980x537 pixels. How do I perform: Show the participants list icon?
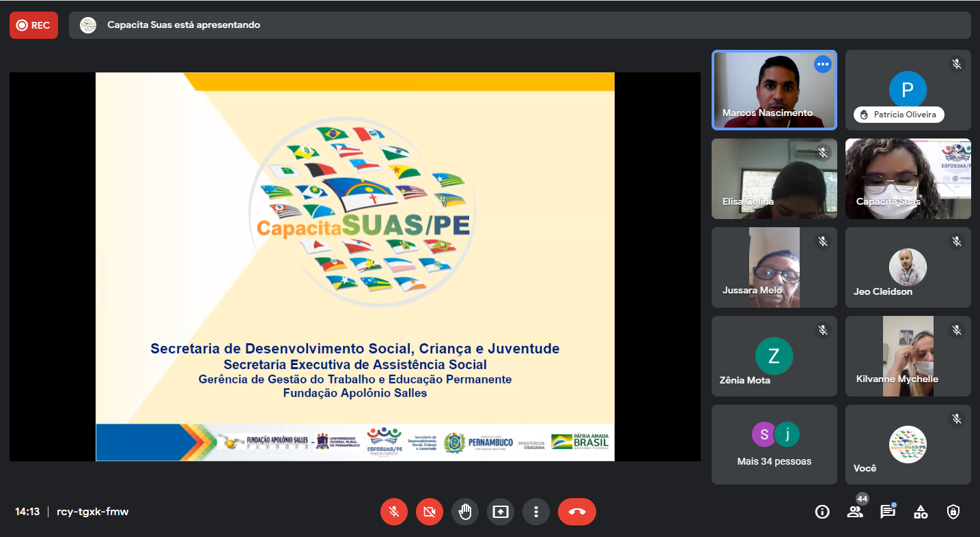pyautogui.click(x=855, y=512)
